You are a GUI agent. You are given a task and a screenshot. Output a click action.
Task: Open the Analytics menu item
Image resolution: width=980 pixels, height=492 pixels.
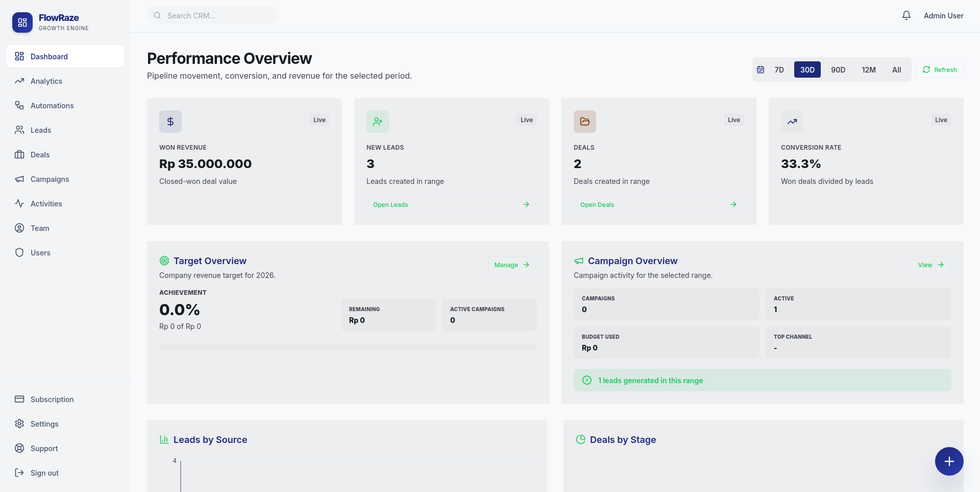(65, 81)
